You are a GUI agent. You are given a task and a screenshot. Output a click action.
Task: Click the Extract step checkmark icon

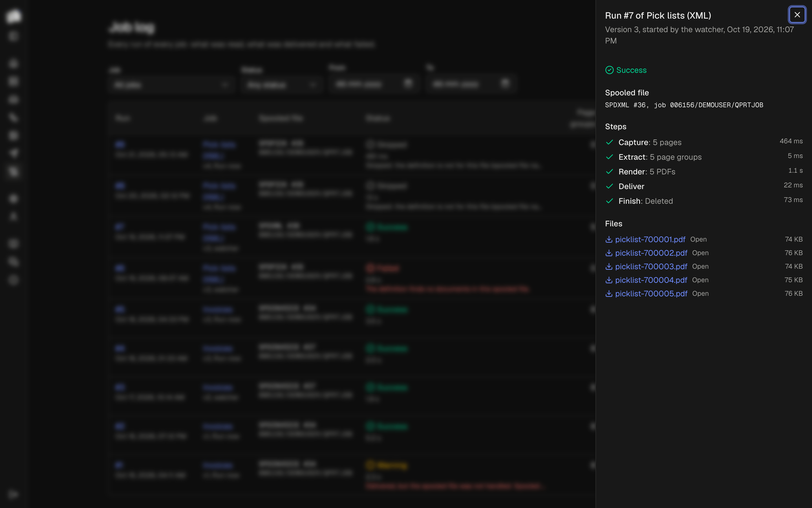click(x=609, y=157)
